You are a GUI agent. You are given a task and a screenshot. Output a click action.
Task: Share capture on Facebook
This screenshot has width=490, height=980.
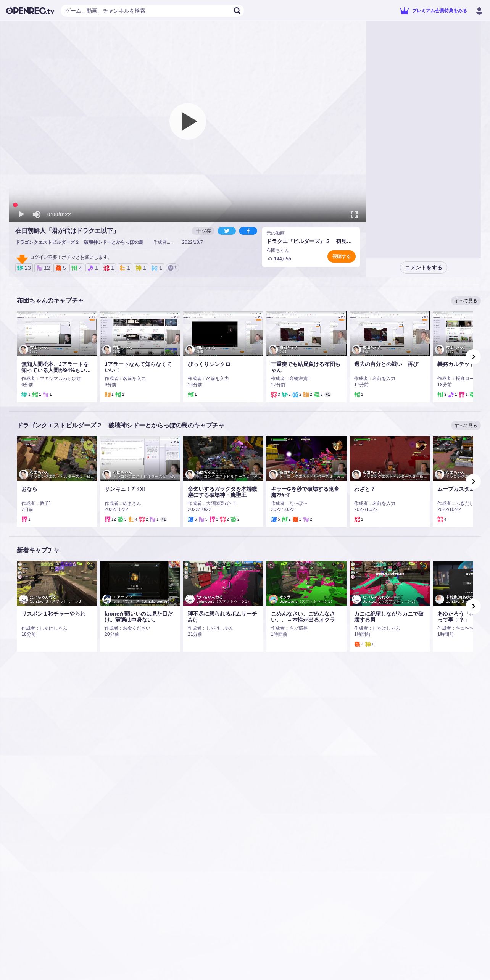click(248, 231)
